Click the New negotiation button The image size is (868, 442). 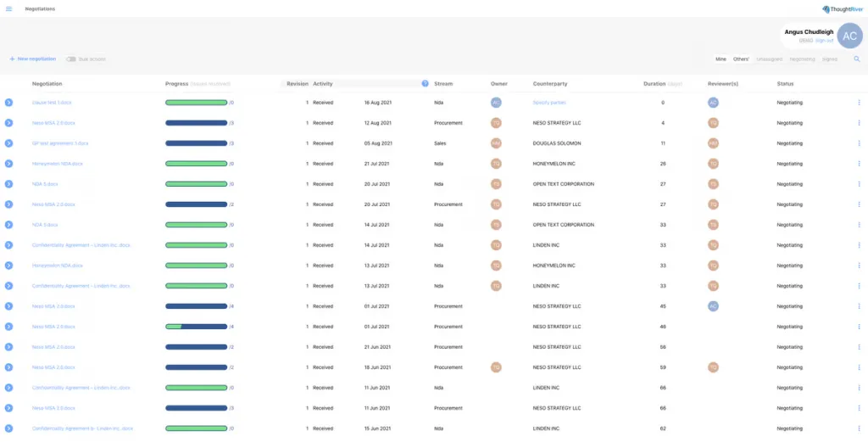pos(33,59)
